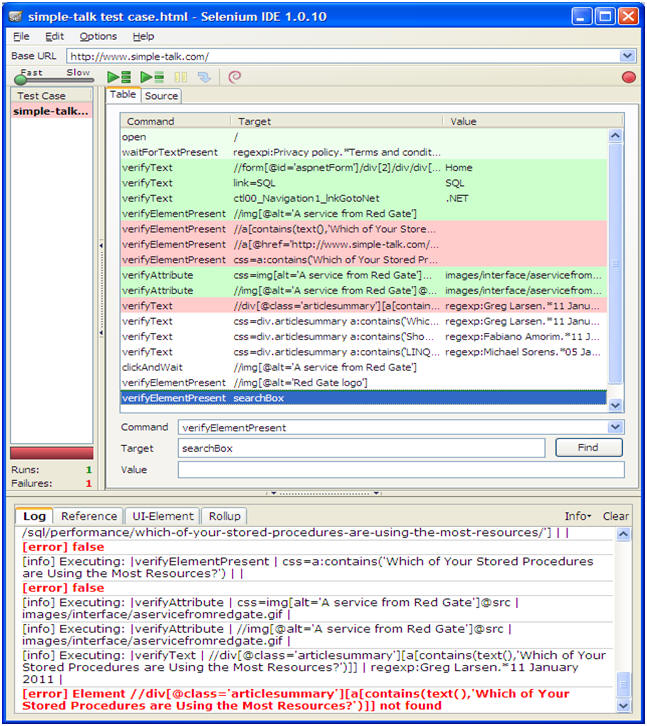The height and width of the screenshot is (726, 647).
Task: Click the Command text field
Action: (x=393, y=427)
